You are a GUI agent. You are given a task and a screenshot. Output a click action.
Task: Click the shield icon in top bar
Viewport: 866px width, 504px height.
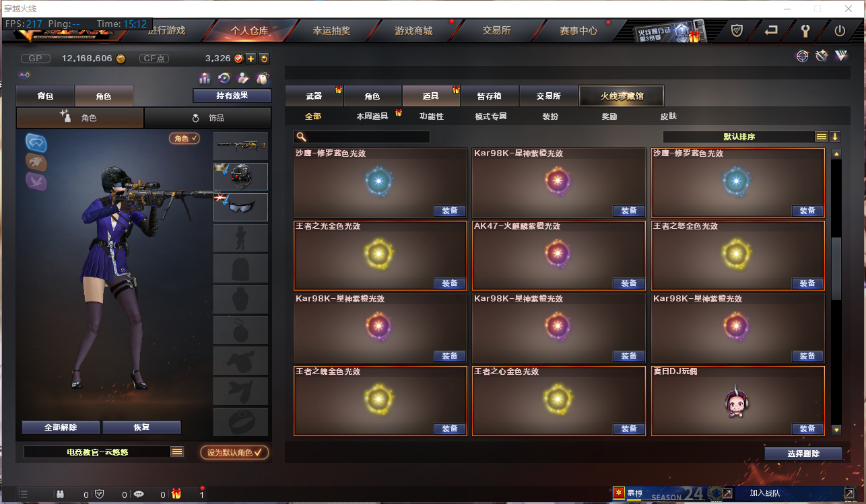click(x=737, y=30)
